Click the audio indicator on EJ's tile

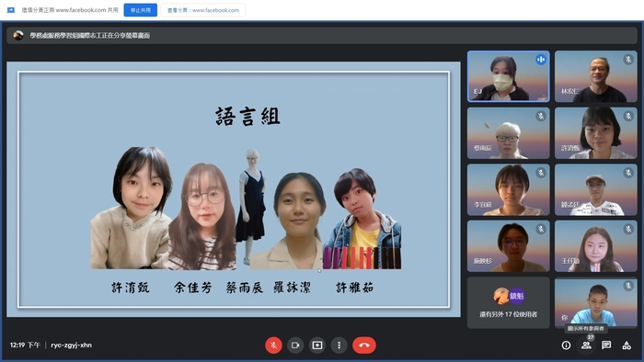[x=541, y=60]
